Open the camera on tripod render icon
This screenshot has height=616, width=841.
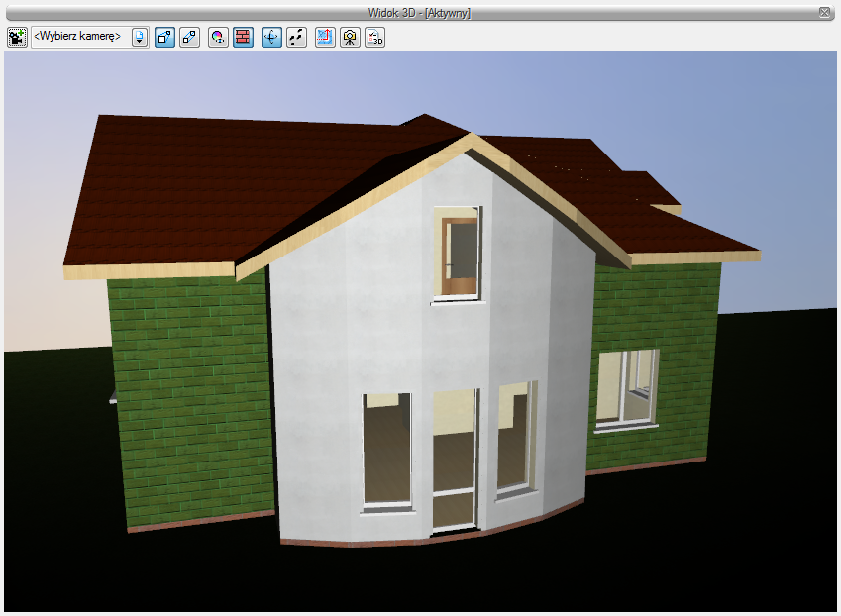[x=350, y=37]
